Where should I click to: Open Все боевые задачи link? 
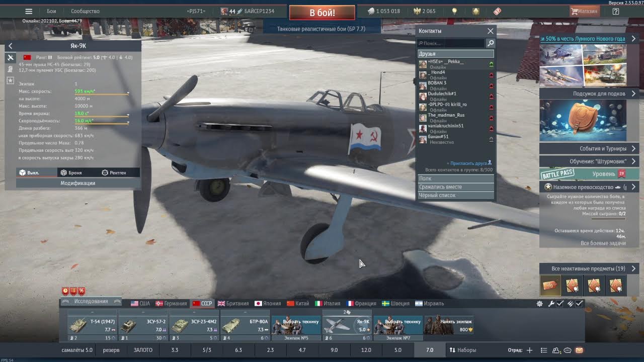pyautogui.click(x=603, y=243)
